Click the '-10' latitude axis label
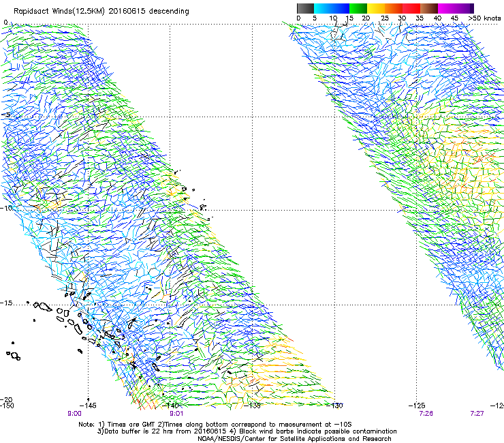The width and height of the screenshot is (504, 443). click(6, 208)
